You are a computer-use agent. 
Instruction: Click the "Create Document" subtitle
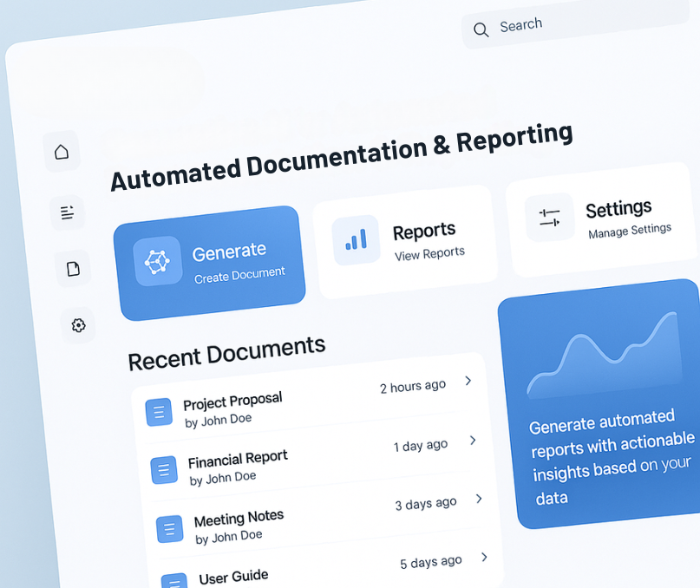pyautogui.click(x=239, y=275)
